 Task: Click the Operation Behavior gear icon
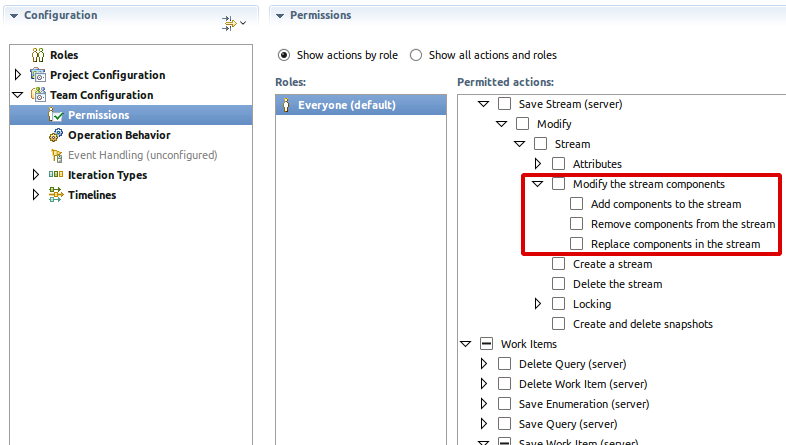pos(56,135)
